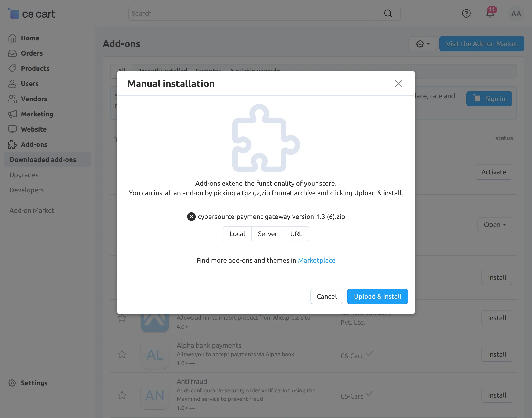Screen dimensions: 532x418
Task: Star the Alpha bank payments add-on
Action: (x=122, y=354)
